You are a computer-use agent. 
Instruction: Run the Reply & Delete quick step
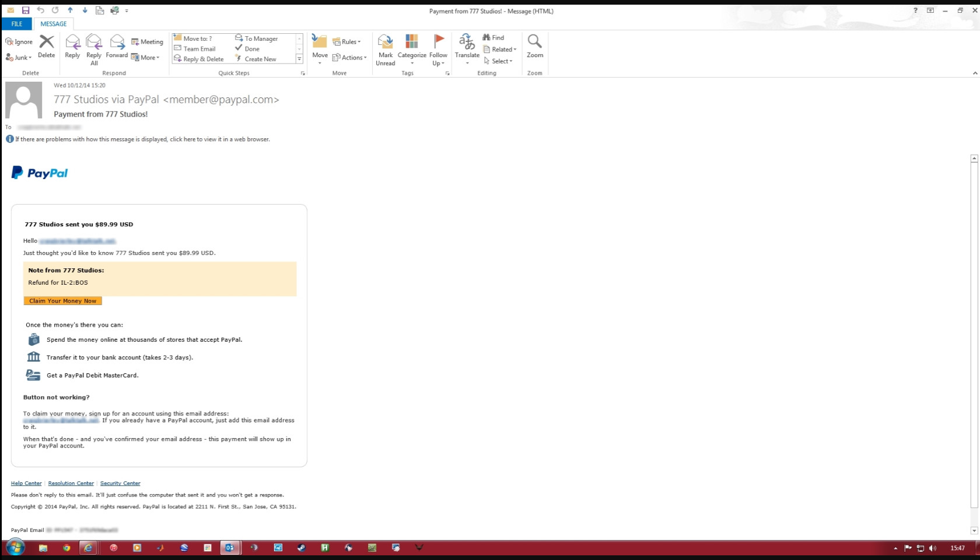(199, 59)
